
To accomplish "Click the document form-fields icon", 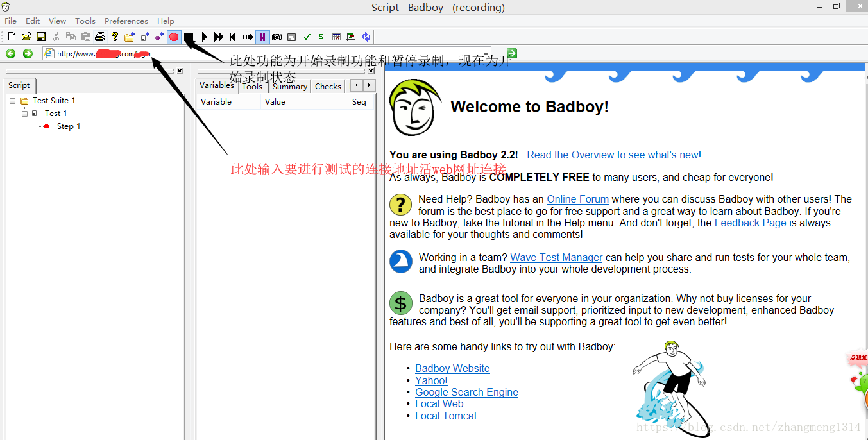I will (x=291, y=37).
